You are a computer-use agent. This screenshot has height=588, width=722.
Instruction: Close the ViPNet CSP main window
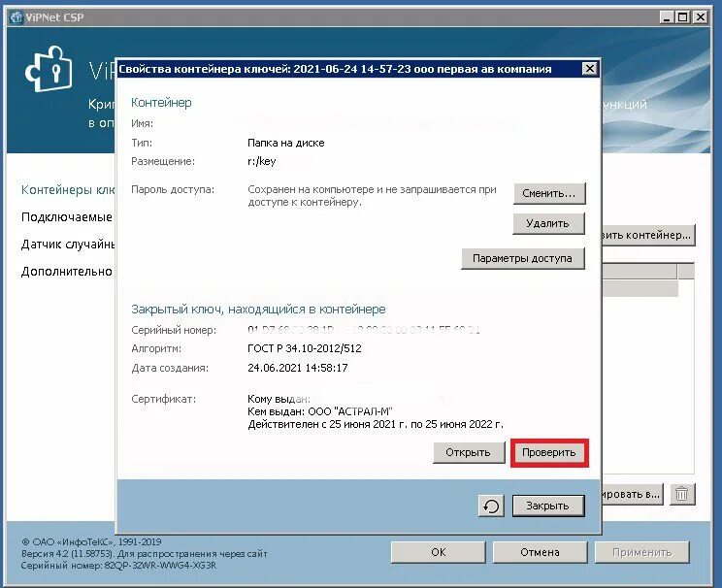coord(700,17)
